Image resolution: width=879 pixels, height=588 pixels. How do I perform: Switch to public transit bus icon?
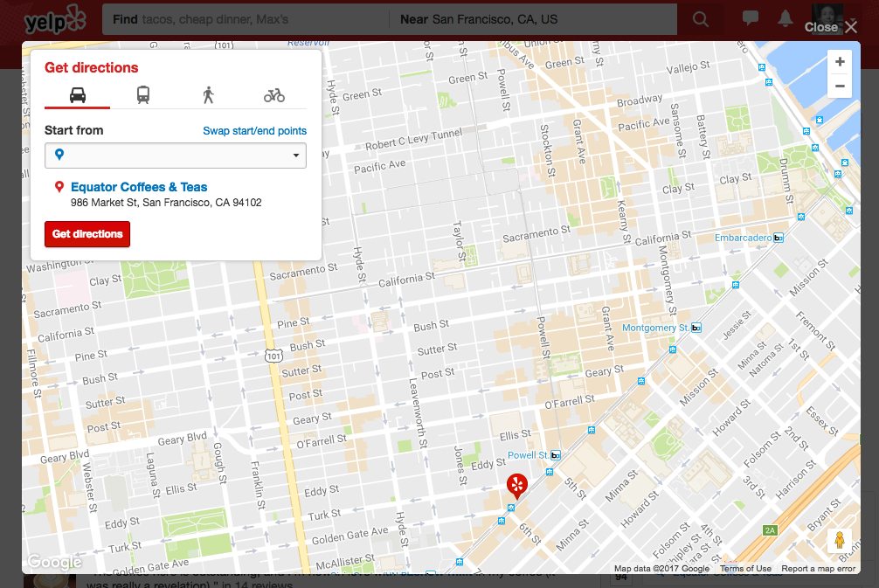click(143, 94)
